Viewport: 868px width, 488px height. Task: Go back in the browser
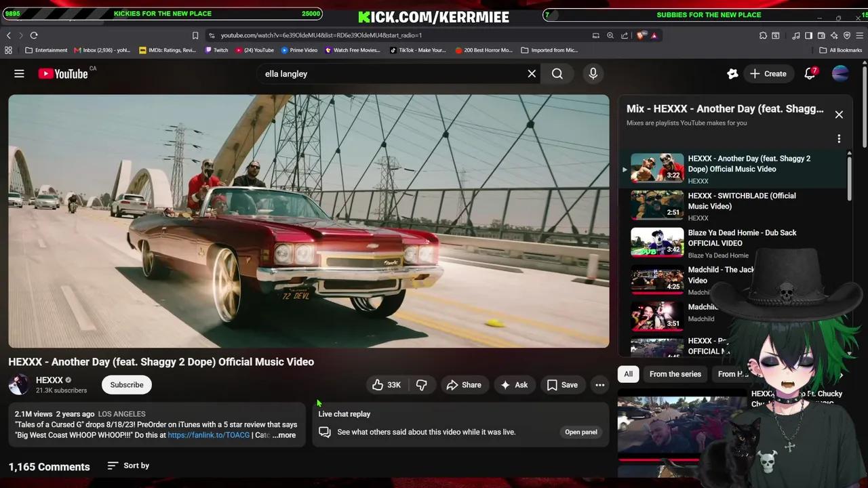9,35
